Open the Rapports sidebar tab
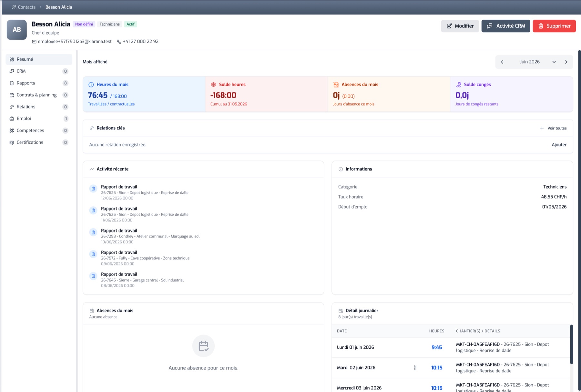This screenshot has height=392, width=581. tap(39, 83)
